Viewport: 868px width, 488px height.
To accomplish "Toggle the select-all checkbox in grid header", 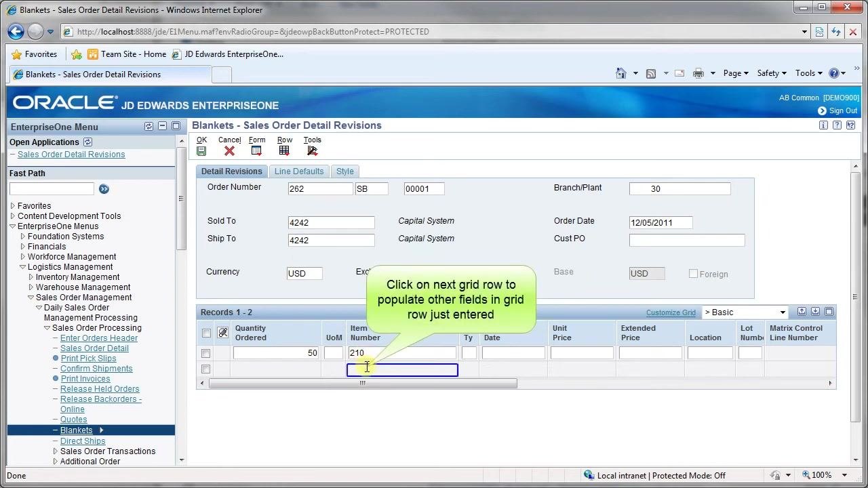I will point(206,333).
